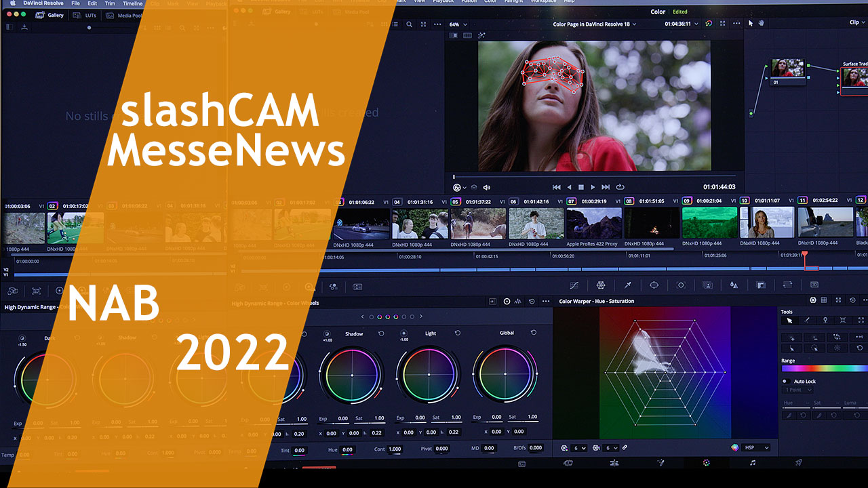The height and width of the screenshot is (488, 868).
Task: Toggle loop playback in viewer
Action: [620, 187]
